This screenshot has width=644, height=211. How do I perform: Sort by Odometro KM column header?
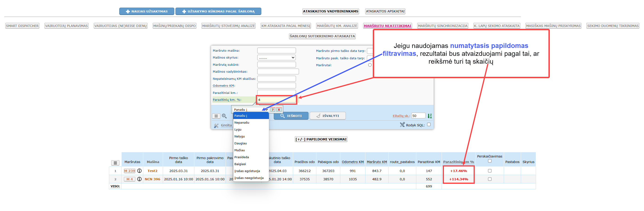(353, 162)
